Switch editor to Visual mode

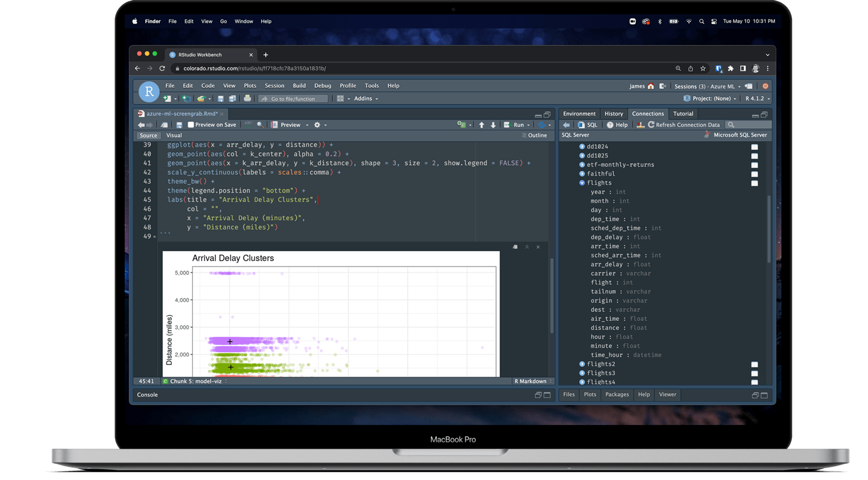coord(174,136)
